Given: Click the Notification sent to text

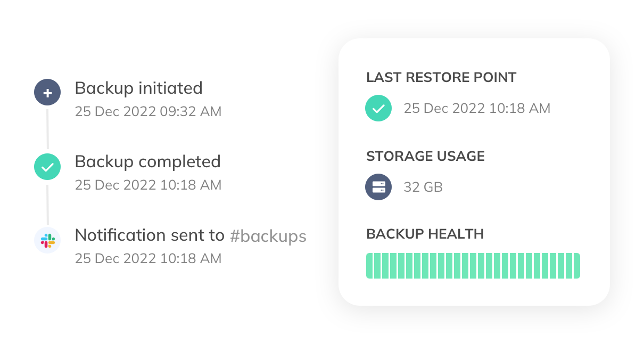Looking at the screenshot, I should (x=150, y=235).
